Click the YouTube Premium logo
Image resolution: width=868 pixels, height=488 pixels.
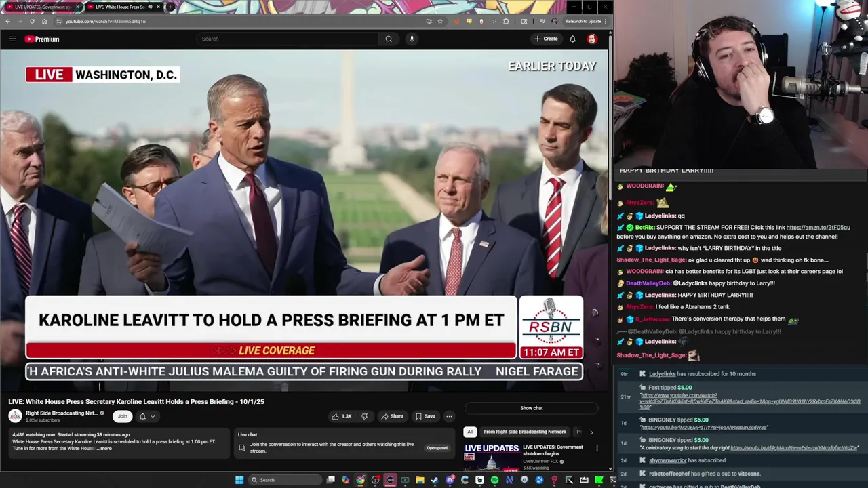tap(42, 39)
